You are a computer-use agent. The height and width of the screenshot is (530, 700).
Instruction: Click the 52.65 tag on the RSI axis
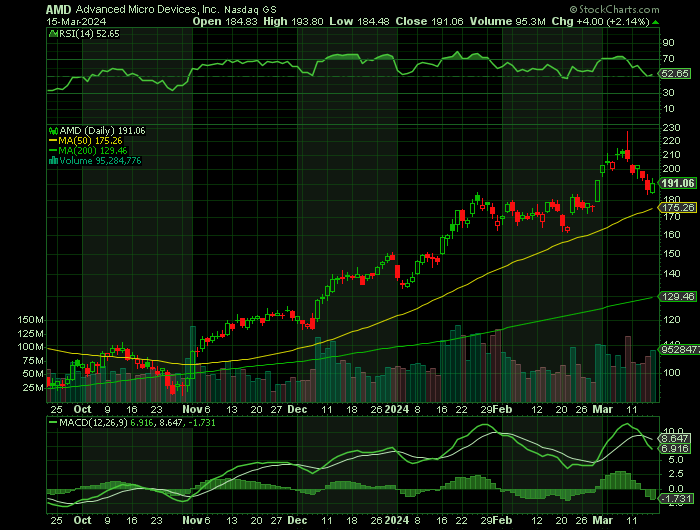pos(675,74)
